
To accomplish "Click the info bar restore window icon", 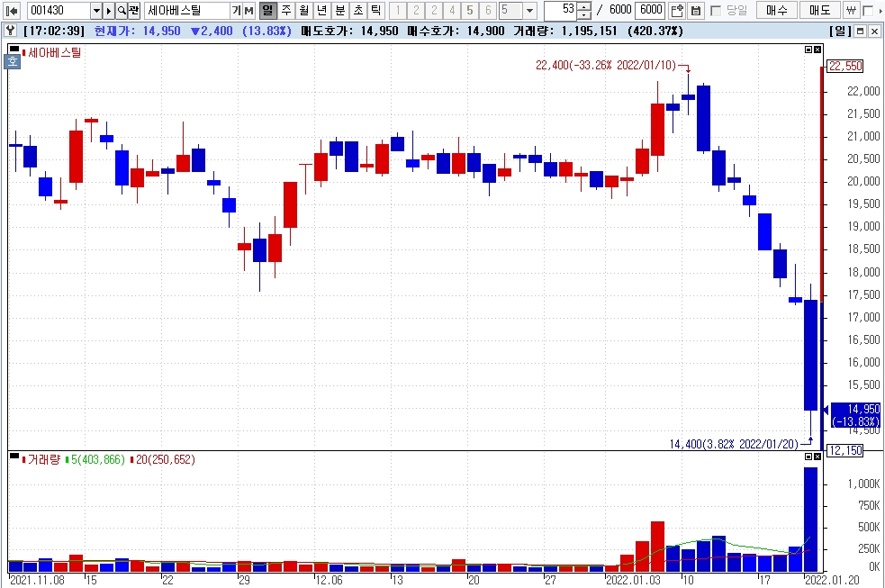I will (x=860, y=32).
